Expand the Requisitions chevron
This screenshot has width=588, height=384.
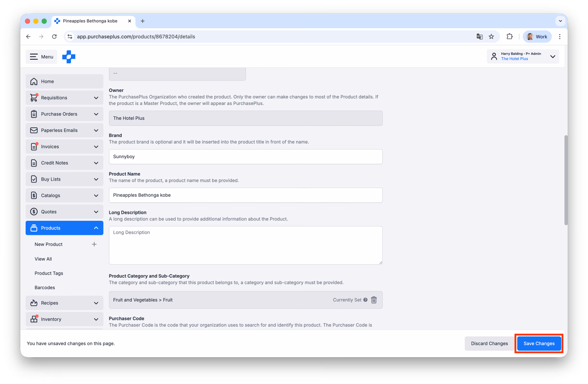pyautogui.click(x=96, y=98)
